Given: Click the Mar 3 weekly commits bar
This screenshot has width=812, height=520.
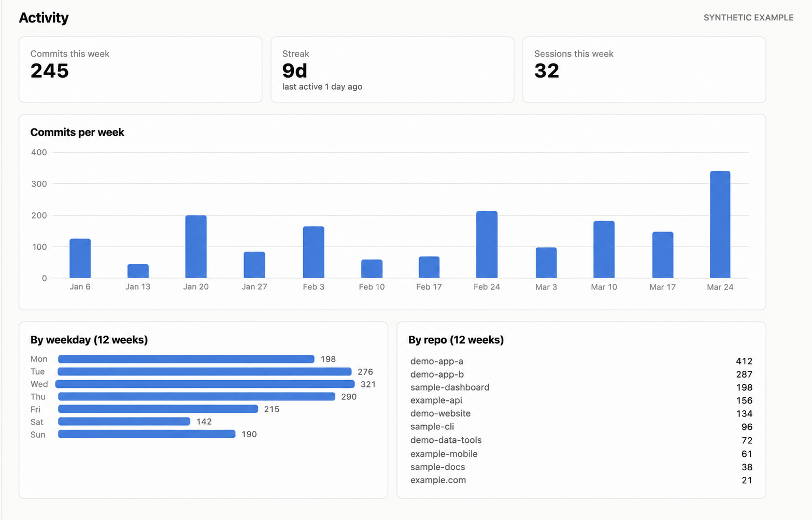Looking at the screenshot, I should 546,263.
